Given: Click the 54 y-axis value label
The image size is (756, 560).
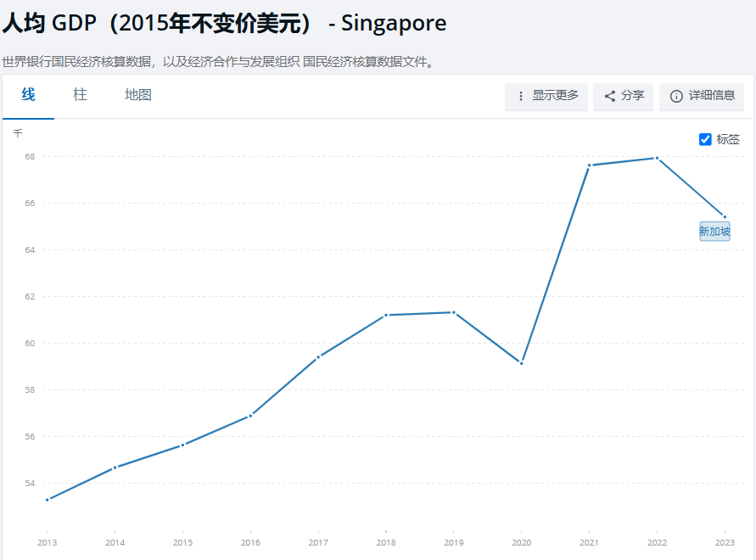Looking at the screenshot, I should click(x=30, y=484).
